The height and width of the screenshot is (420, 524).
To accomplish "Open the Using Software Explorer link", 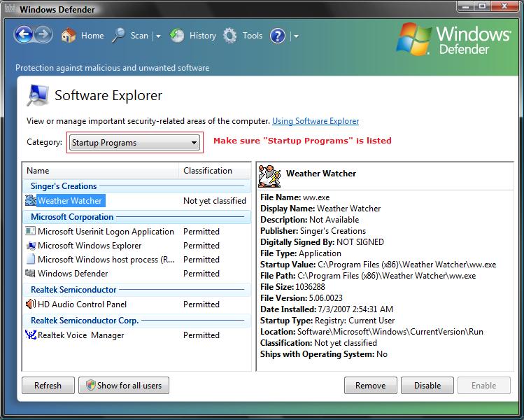I will pyautogui.click(x=316, y=121).
